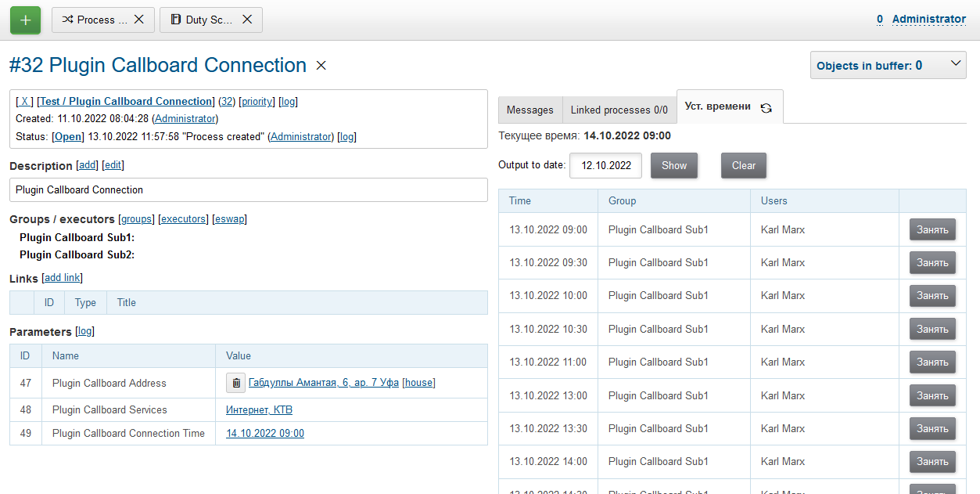
Task: Click Занять for 13.10.2022 09:00 slot
Action: click(932, 229)
